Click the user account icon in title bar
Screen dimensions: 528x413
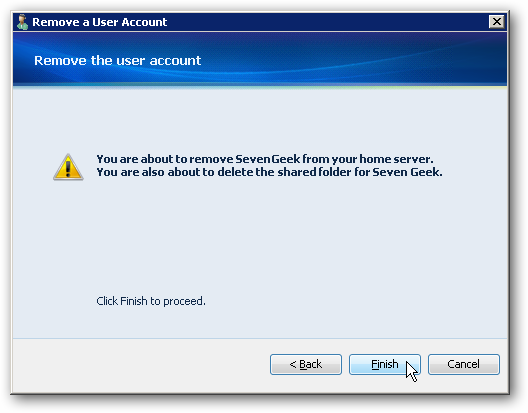pos(23,22)
